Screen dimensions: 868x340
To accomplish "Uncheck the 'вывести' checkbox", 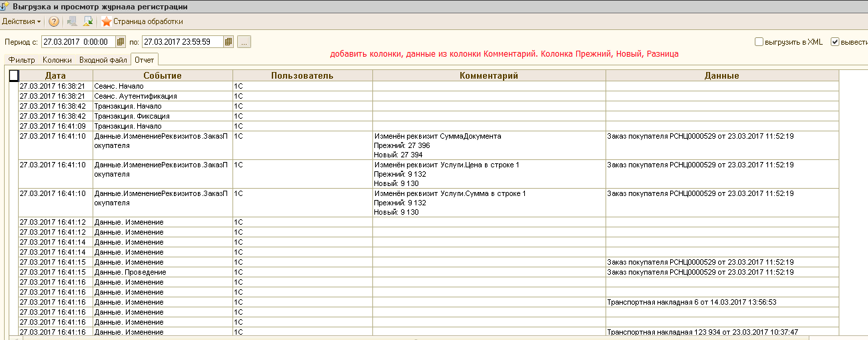I will (x=835, y=42).
